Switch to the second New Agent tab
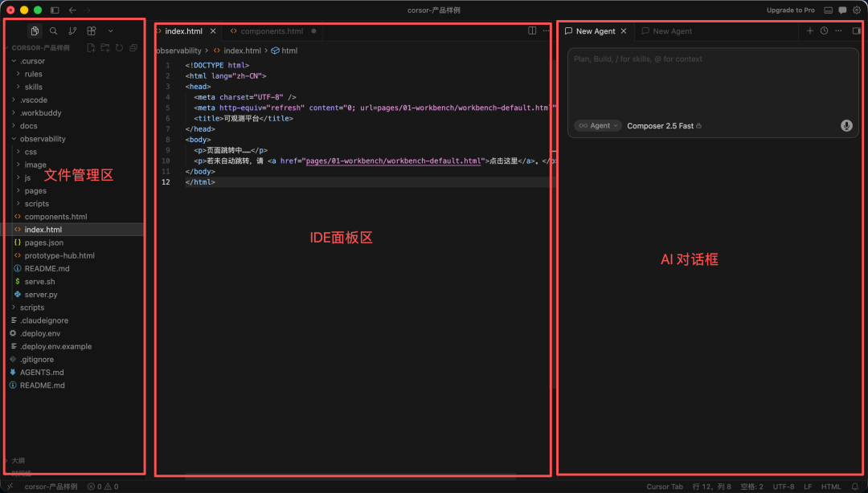The image size is (868, 493). 667,31
